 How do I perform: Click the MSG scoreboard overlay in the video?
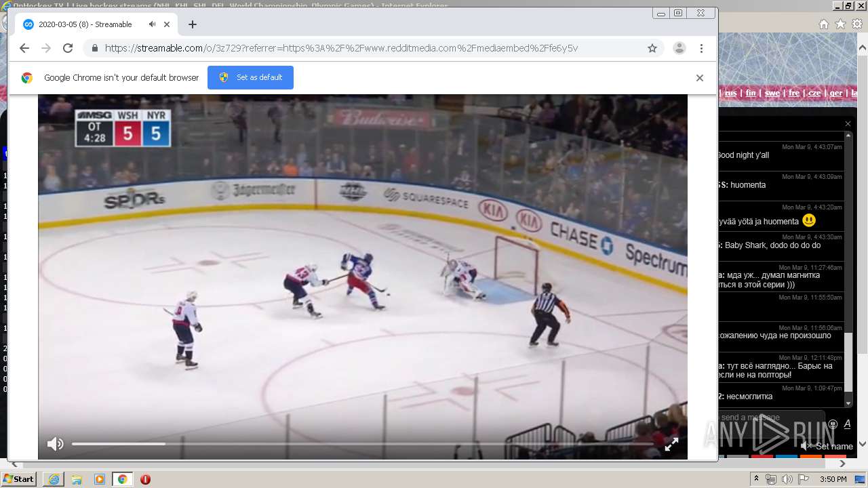[x=123, y=128]
